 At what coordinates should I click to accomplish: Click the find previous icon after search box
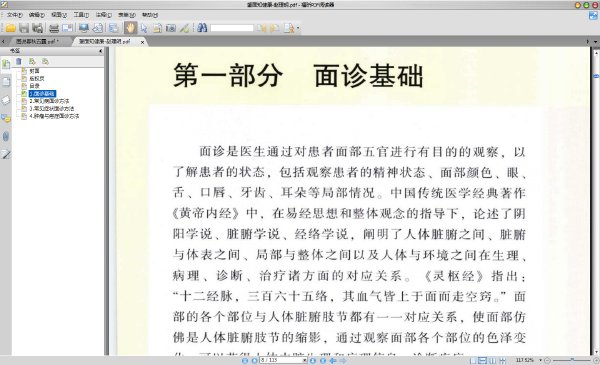click(262, 28)
